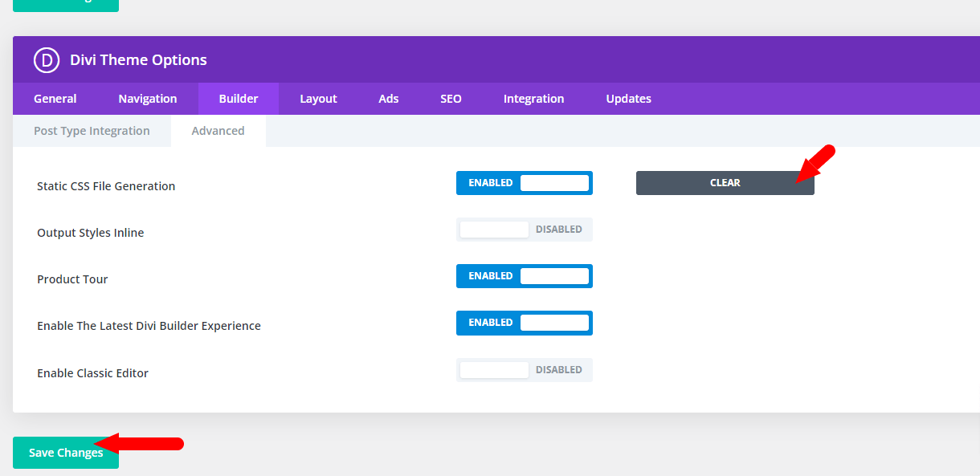Click the Output Styles Inline label
The width and height of the screenshot is (980, 476).
tap(91, 233)
